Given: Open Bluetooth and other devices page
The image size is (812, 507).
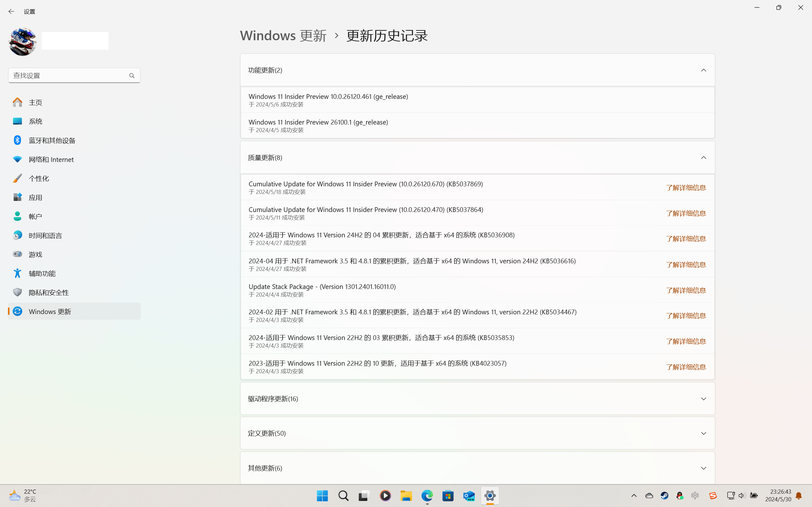Looking at the screenshot, I should tap(52, 140).
